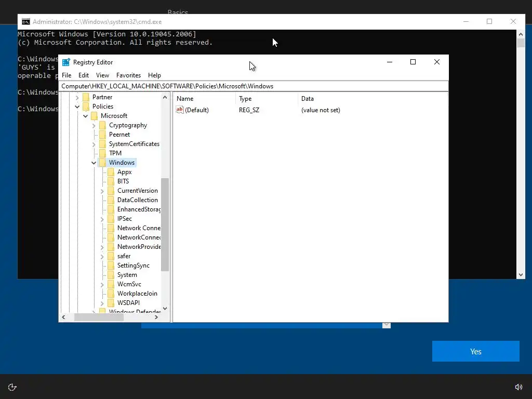This screenshot has height=399, width=532.
Task: Select the Appx folder icon
Action: [x=111, y=172]
